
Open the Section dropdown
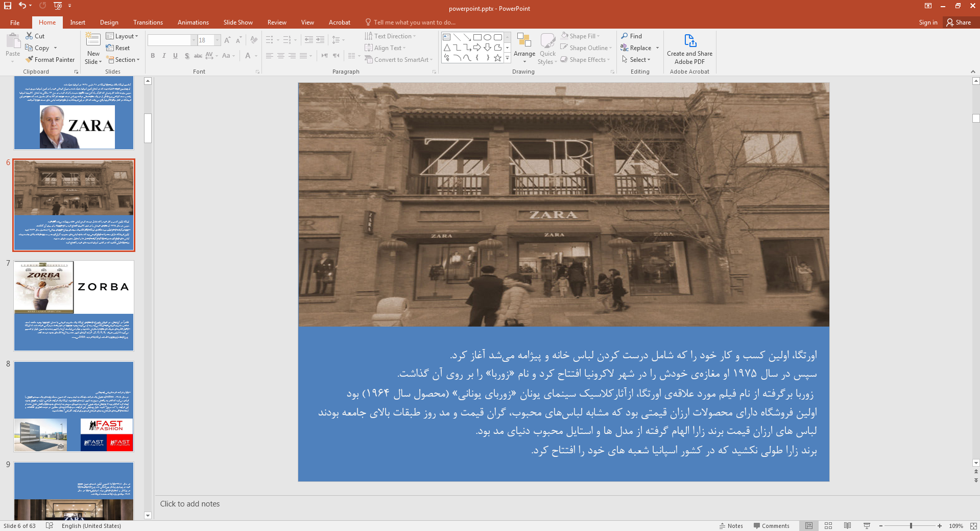tap(123, 60)
